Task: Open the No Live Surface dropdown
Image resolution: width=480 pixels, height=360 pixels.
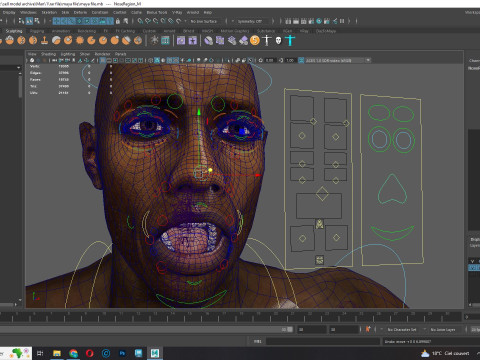Action: [203, 21]
